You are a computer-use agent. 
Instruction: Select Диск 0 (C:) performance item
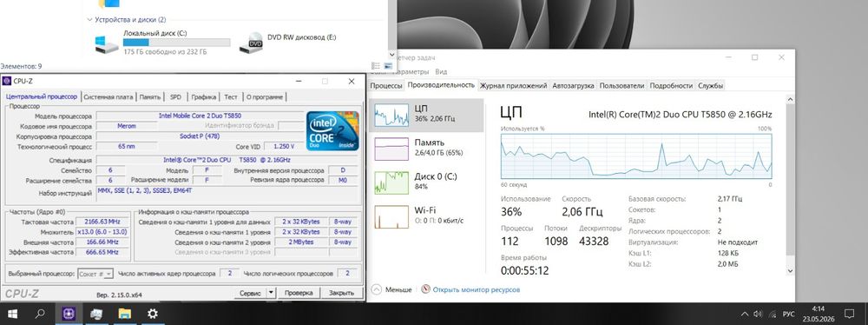point(426,182)
